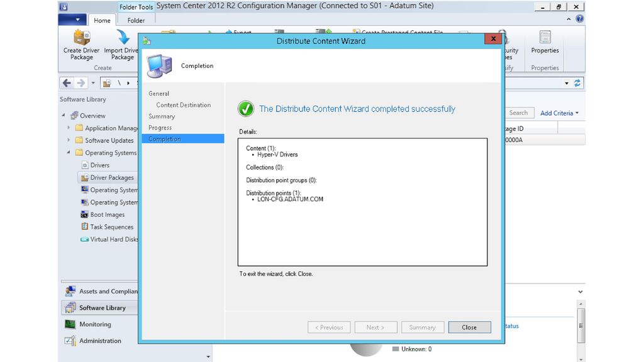Refresh the view with the refresh icon
The image size is (644, 362).
pyautogui.click(x=577, y=83)
